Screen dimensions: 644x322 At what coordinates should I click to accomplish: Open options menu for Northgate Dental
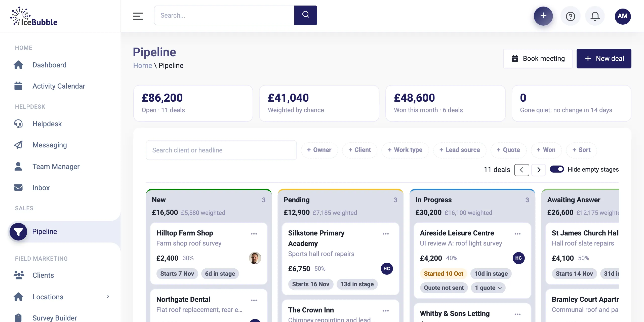tap(254, 300)
